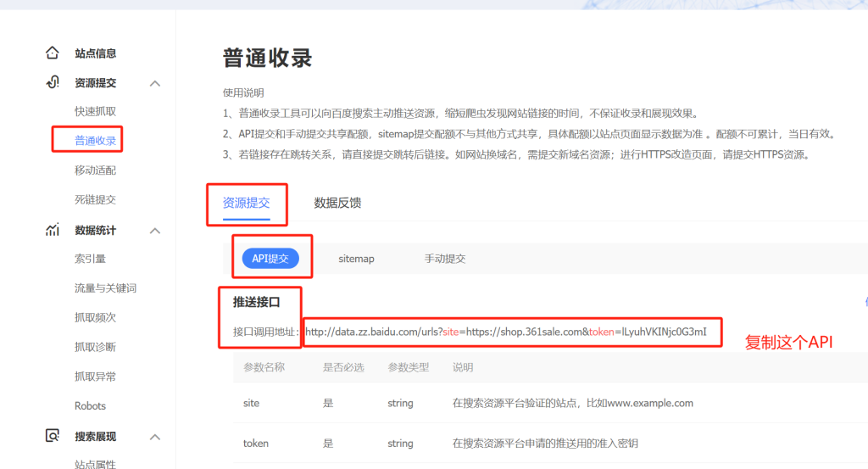Viewport: 868px width, 469px height.
Task: Click the 是 cell in site row
Action: (x=328, y=403)
